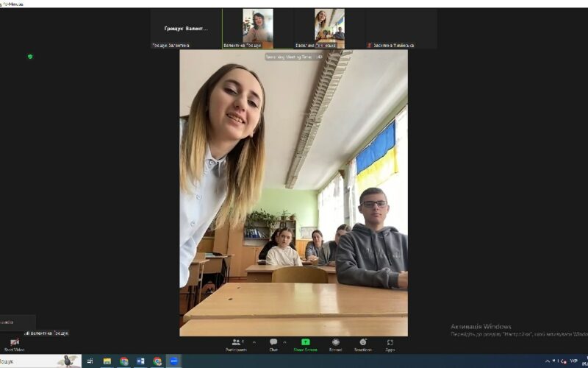Click the Windows taskbar search box
Screen dimensions: 588x368
tap(29, 361)
